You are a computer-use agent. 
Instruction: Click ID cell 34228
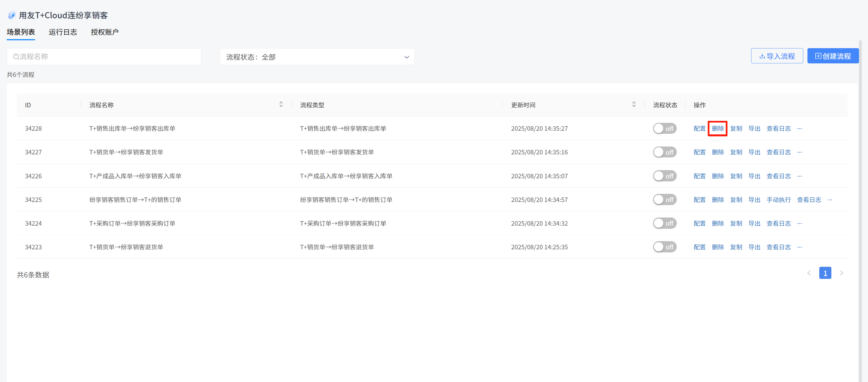(x=33, y=128)
